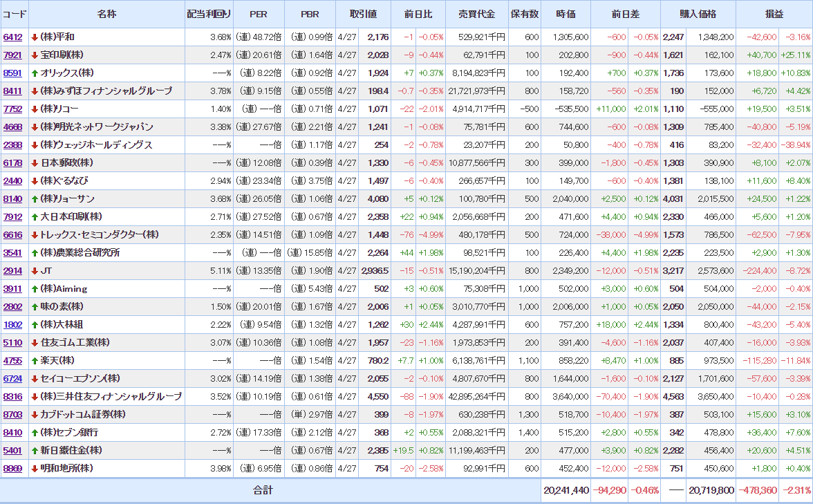Image resolution: width=813 pixels, height=504 pixels.
Task: Open stock code link 6412
Action: coord(12,37)
